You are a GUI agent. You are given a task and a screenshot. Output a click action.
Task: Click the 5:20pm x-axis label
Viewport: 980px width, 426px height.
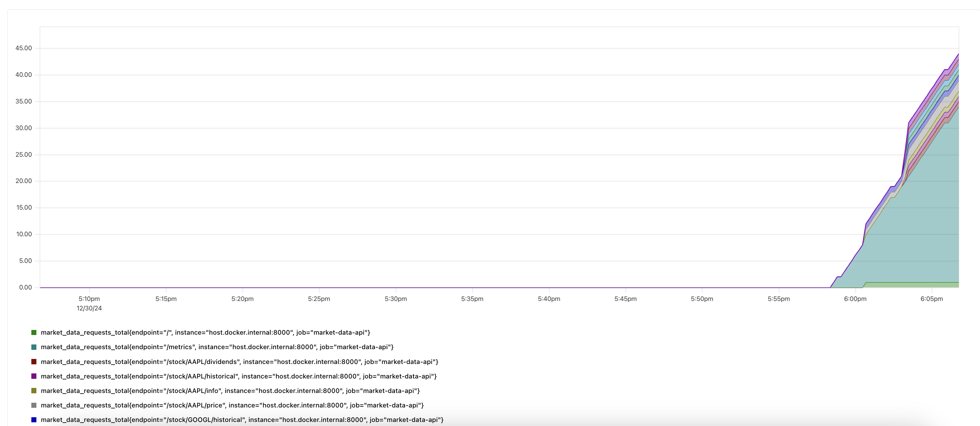click(242, 299)
